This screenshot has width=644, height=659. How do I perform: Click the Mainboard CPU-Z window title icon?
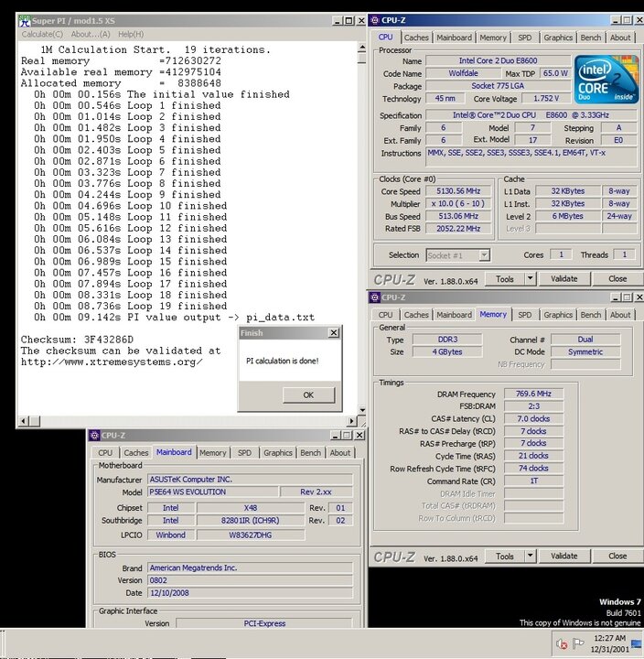tap(94, 436)
